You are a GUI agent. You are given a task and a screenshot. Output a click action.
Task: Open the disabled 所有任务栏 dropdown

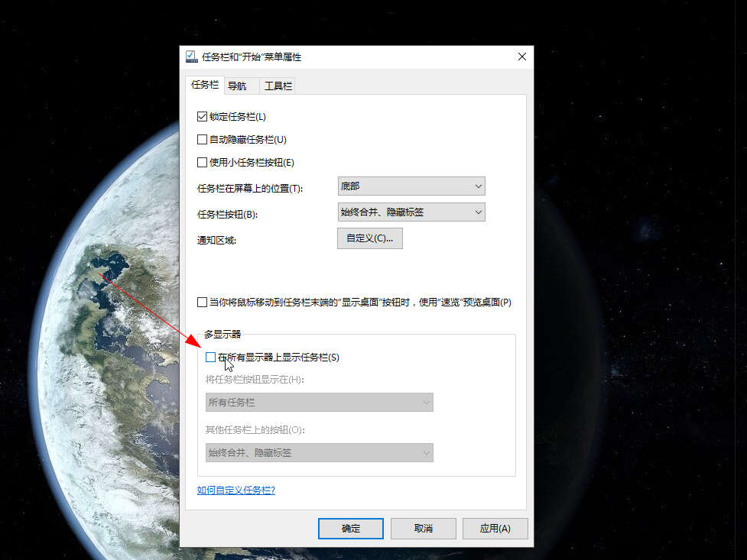tap(319, 403)
